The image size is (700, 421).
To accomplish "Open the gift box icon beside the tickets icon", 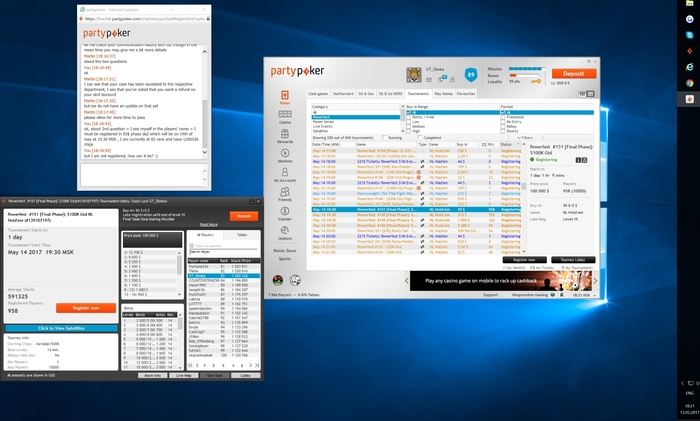I will coord(452,80).
